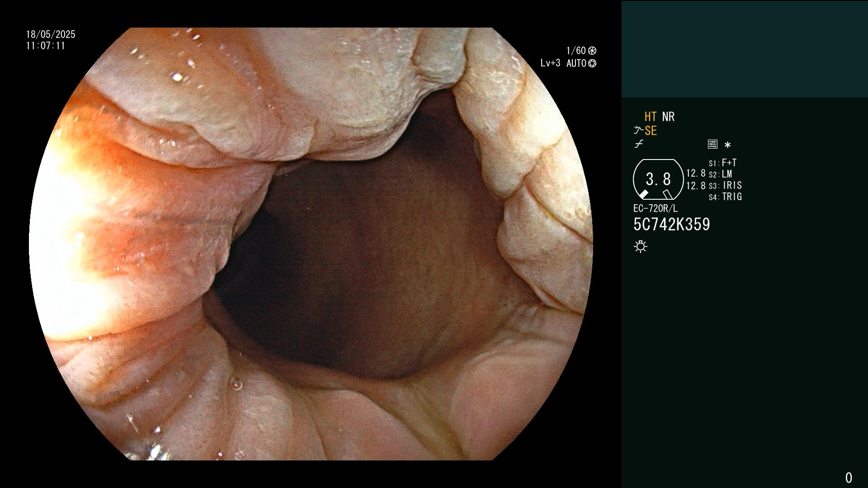
Task: Click the AUTO iris aperture icon
Action: point(592,63)
